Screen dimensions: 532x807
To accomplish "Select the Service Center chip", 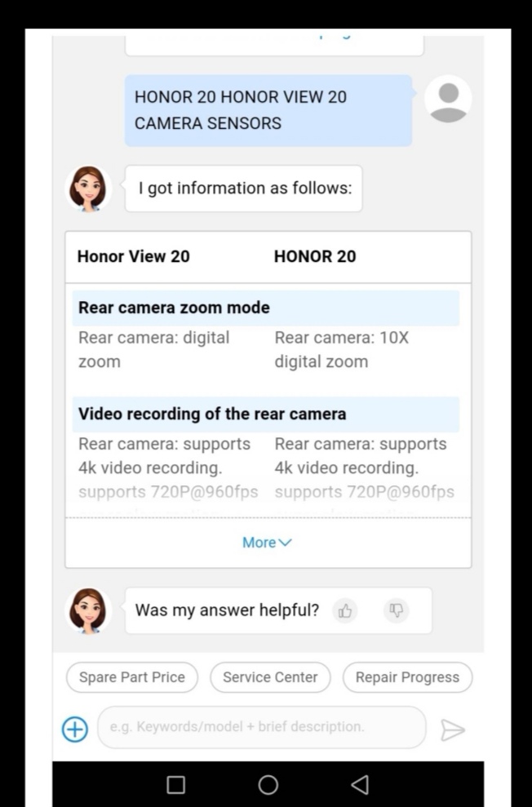I will 270,677.
